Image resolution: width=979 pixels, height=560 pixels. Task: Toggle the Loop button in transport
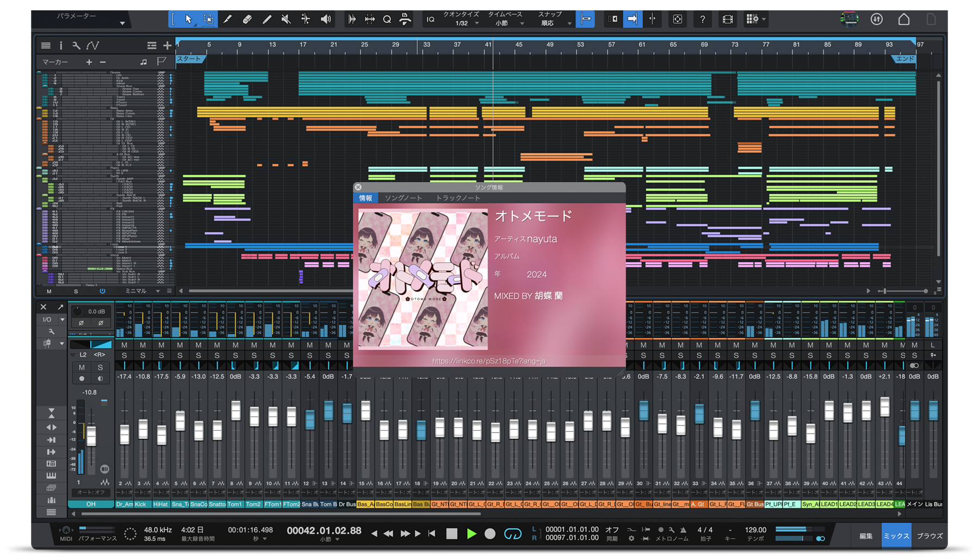pos(512,534)
